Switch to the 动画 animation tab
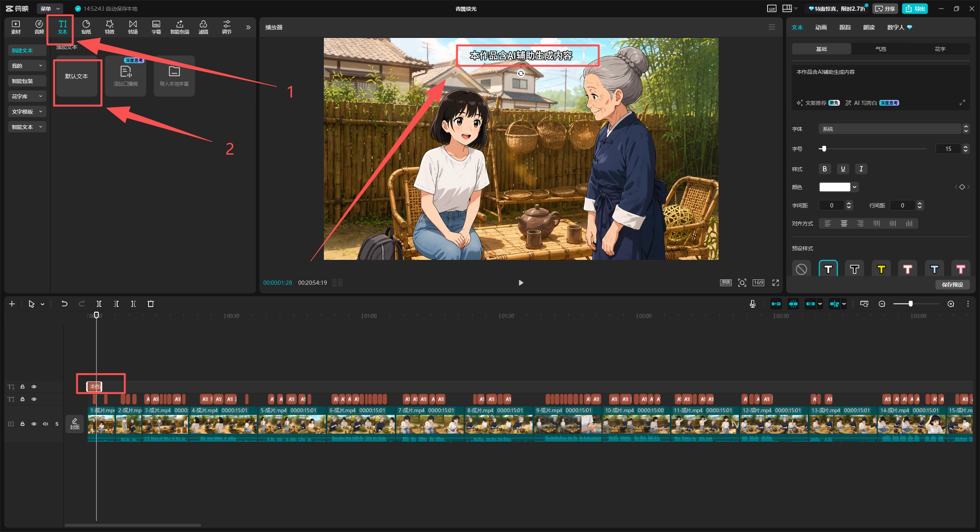Screen dimensions: 980x532 [821, 27]
